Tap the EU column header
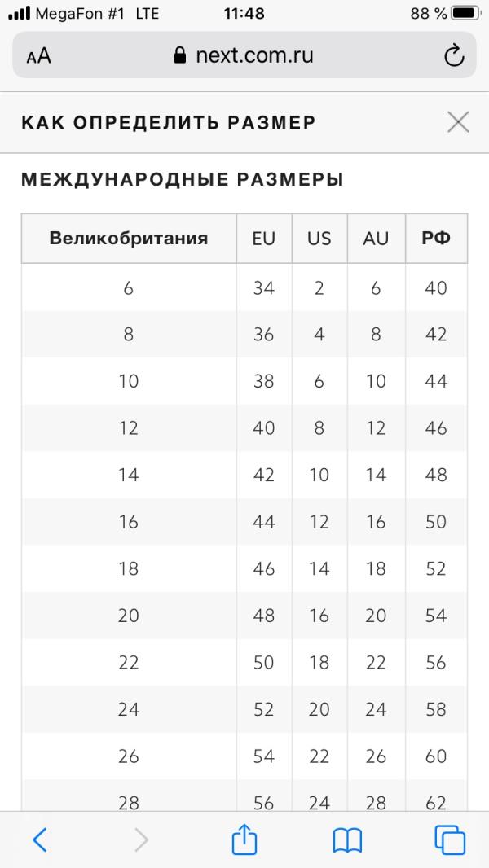 point(264,239)
